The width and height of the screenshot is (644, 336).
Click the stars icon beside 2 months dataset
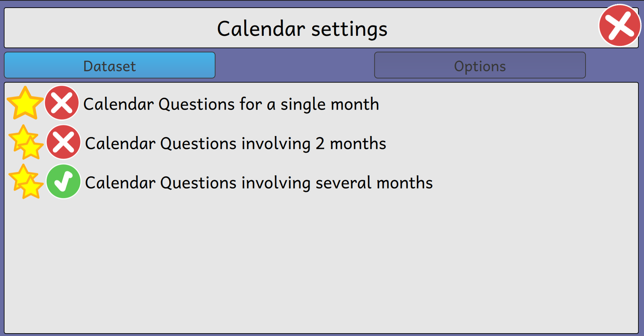click(x=26, y=142)
